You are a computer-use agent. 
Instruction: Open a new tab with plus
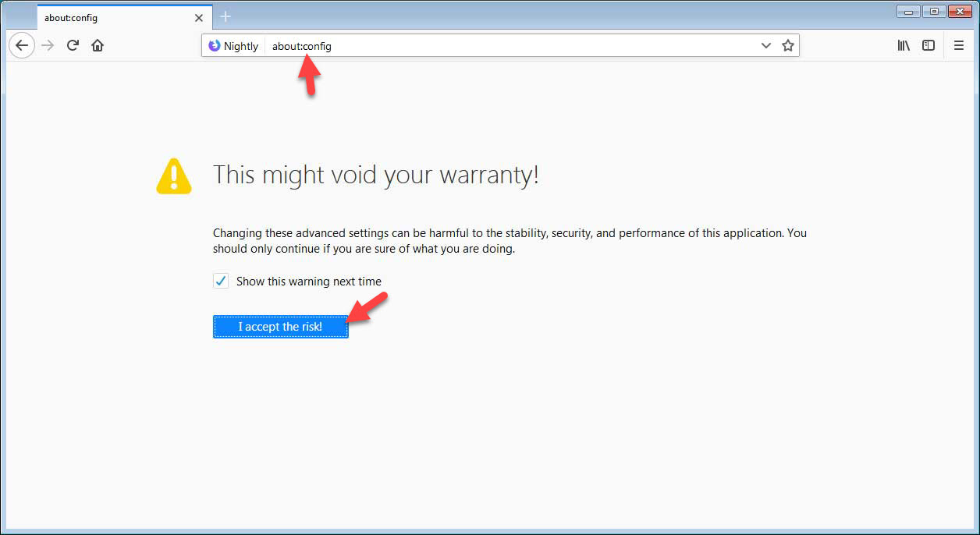click(225, 16)
